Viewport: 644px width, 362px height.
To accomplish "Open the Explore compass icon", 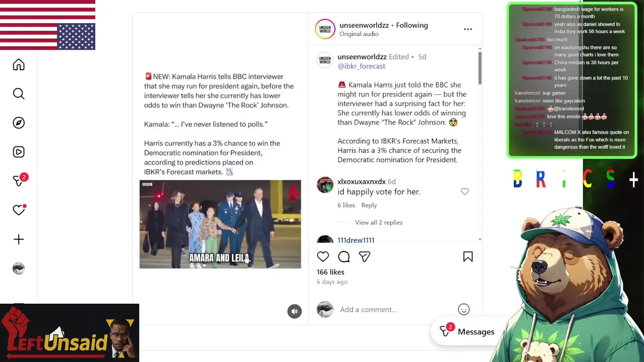I will tap(19, 123).
